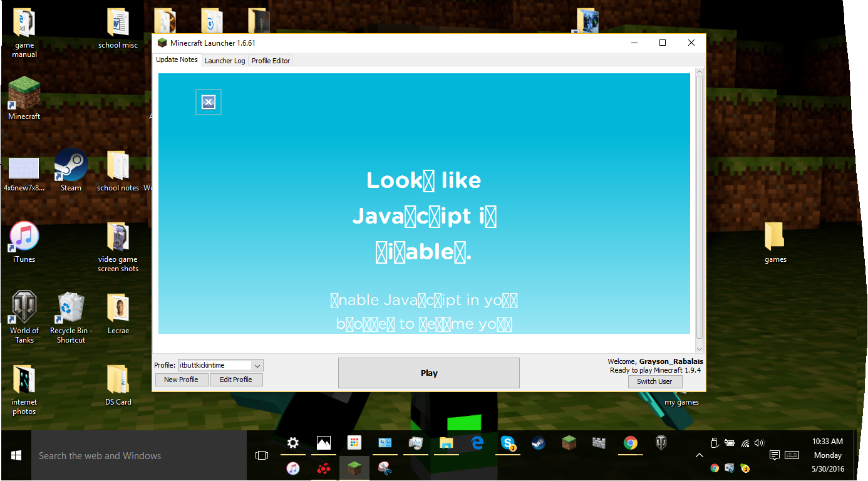868x481 pixels.
Task: Select the Lecrae folder on desktop
Action: tap(118, 313)
